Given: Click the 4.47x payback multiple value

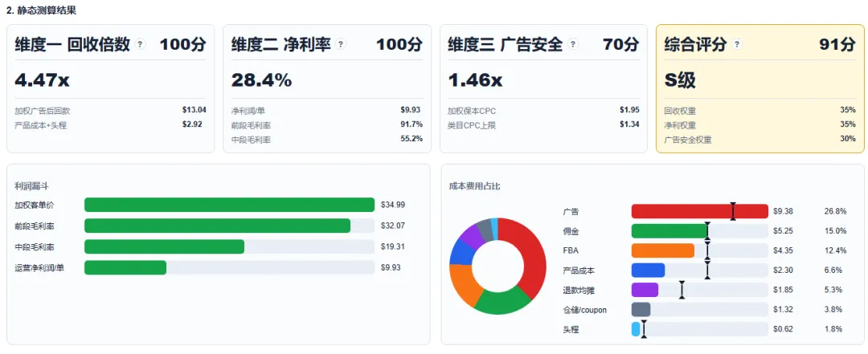Looking at the screenshot, I should [x=42, y=80].
